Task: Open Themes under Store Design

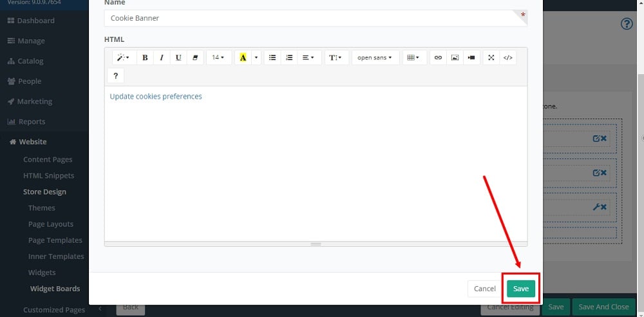Action: [x=41, y=207]
